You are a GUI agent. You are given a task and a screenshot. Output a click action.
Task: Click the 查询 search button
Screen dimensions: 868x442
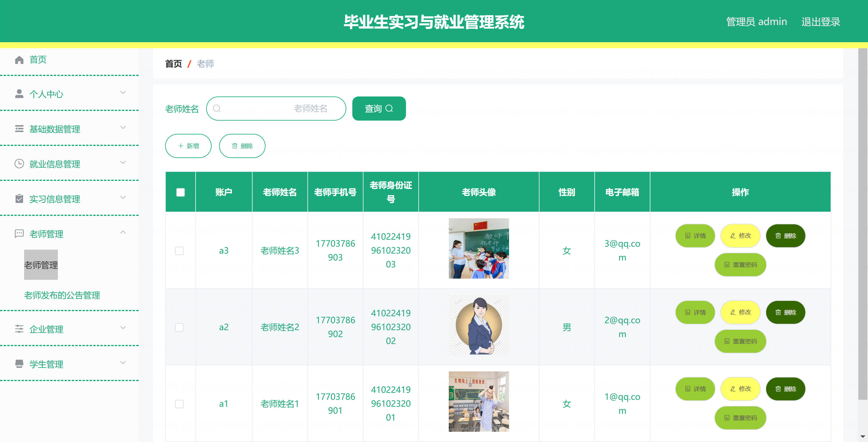[x=379, y=109]
